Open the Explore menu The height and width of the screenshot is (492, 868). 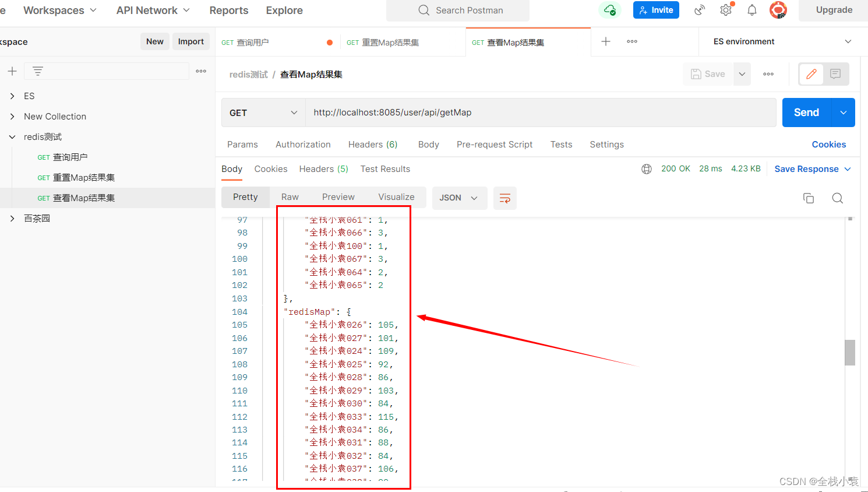pos(284,10)
